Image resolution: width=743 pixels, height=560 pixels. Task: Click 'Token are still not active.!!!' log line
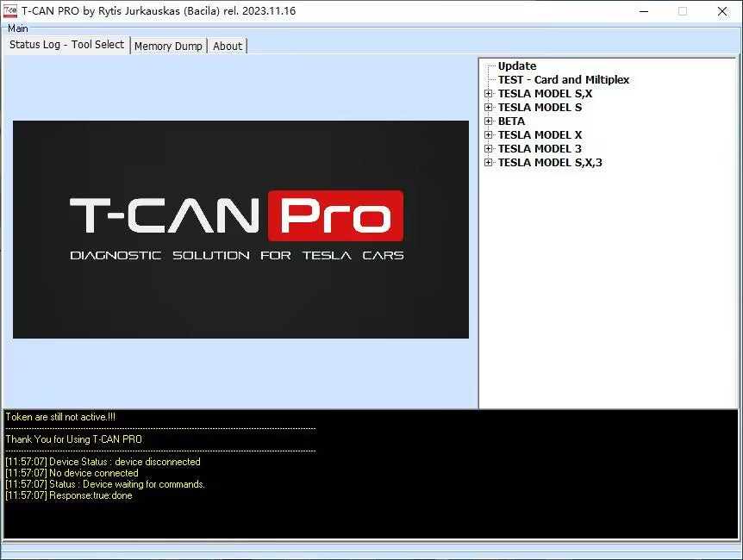60,417
